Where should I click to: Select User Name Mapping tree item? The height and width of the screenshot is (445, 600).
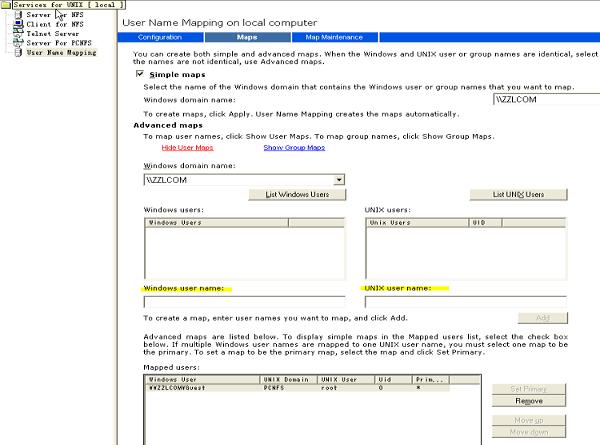(61, 52)
